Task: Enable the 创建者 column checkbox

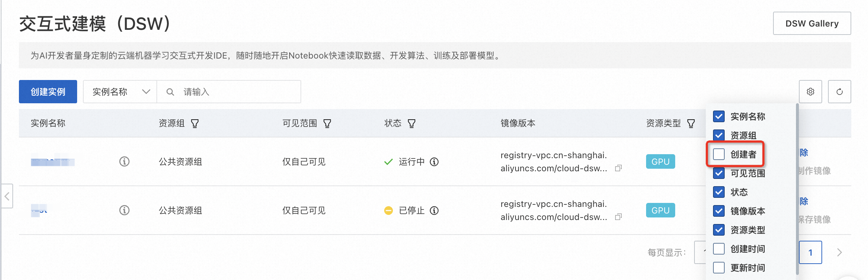Action: 719,154
